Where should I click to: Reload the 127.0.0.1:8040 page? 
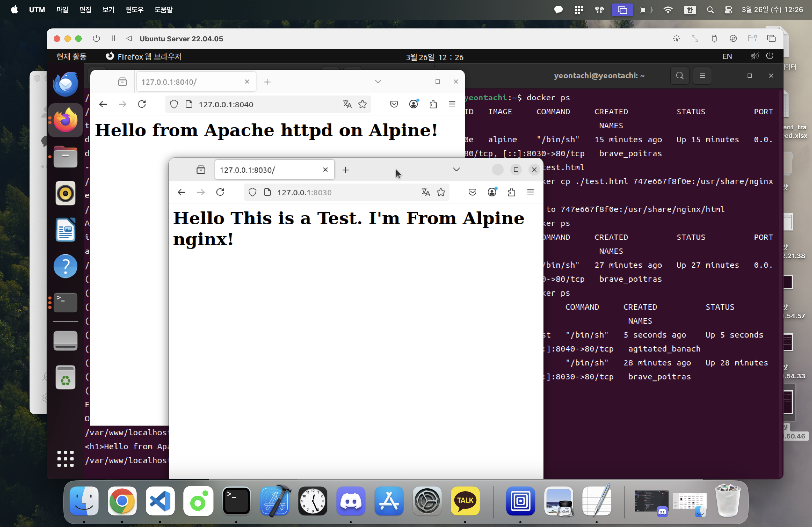tap(142, 104)
